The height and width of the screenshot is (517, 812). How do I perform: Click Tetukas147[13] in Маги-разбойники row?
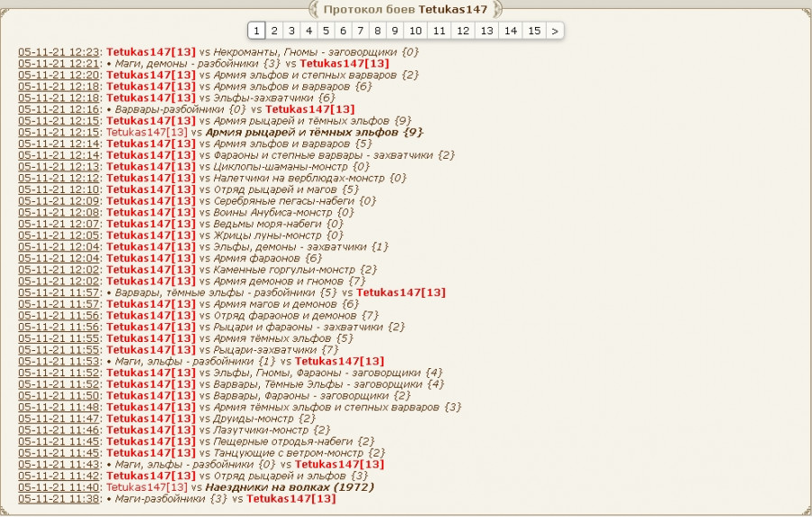291,498
